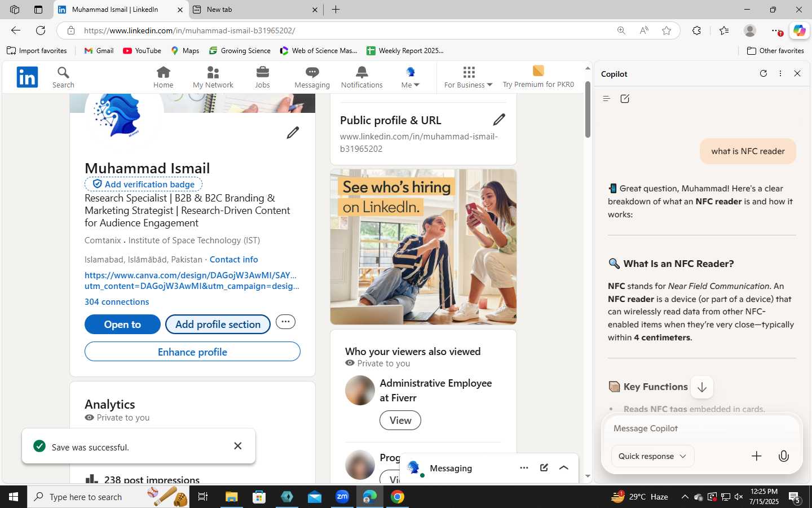Image resolution: width=812 pixels, height=508 pixels.
Task: Open Edge Settings and more menu
Action: pyautogui.click(x=776, y=30)
